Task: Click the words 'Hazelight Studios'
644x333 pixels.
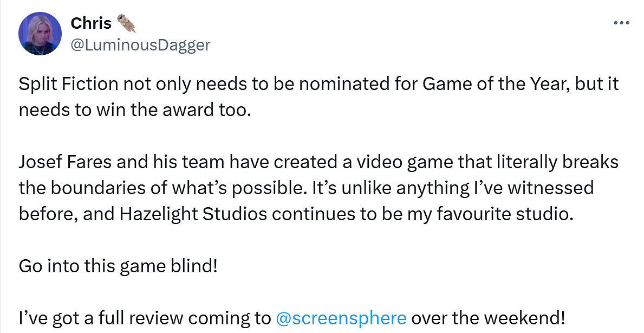Action: [x=192, y=214]
